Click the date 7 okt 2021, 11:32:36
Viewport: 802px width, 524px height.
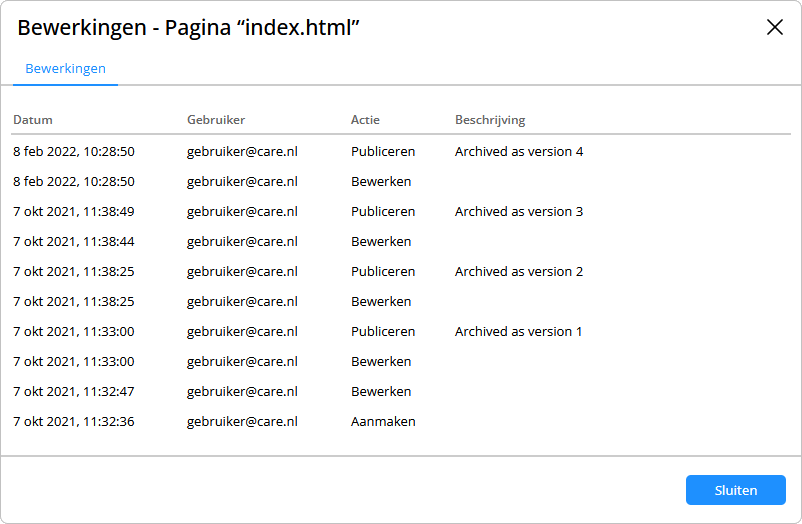pos(74,422)
